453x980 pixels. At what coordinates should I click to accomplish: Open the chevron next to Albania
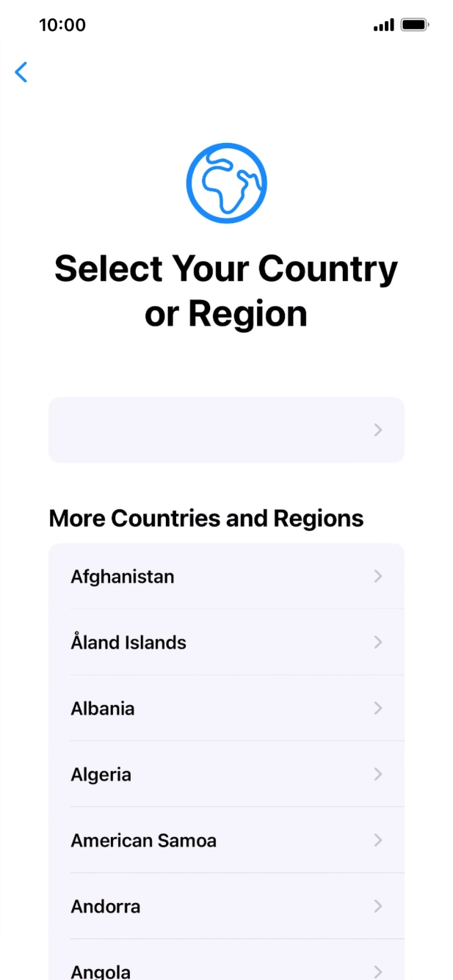tap(378, 708)
